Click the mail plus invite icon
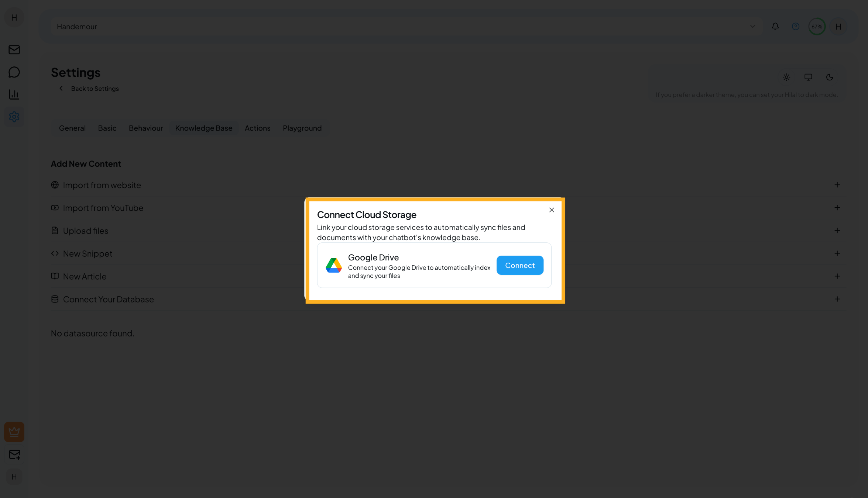The image size is (868, 498). pyautogui.click(x=14, y=454)
